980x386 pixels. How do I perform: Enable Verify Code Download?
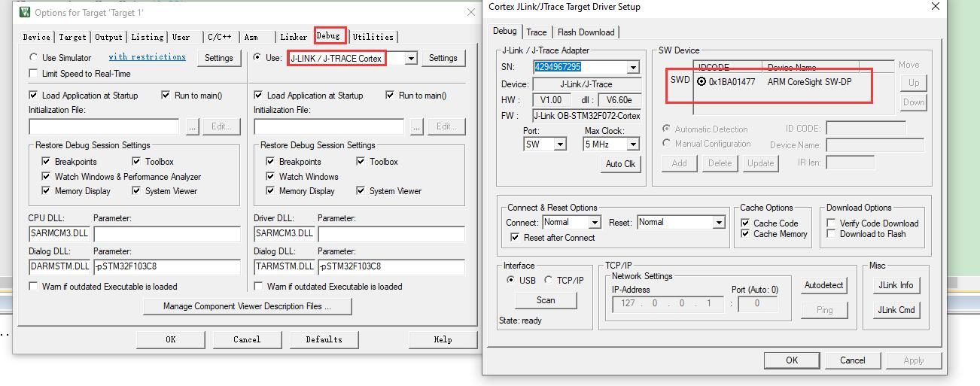832,223
